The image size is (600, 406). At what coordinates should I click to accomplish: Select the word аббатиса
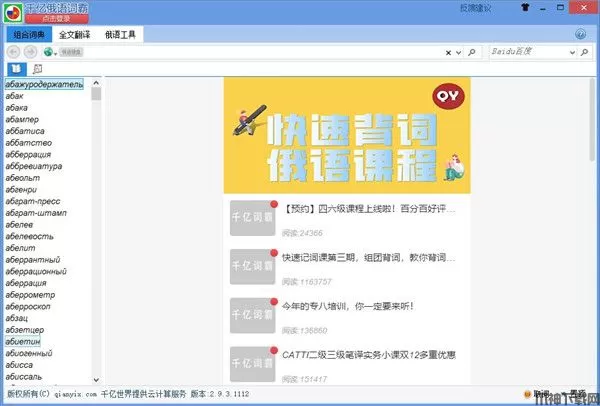tap(25, 131)
